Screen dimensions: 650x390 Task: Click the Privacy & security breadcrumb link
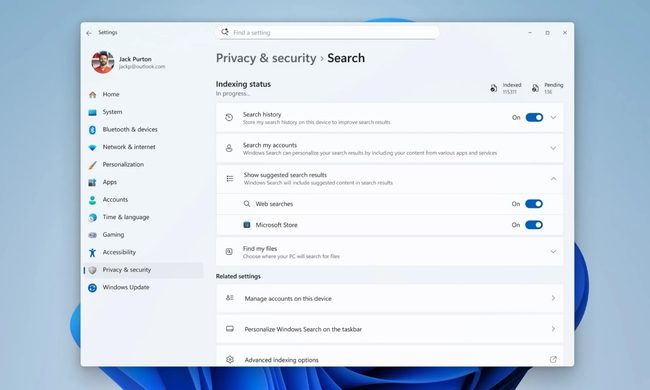pyautogui.click(x=266, y=58)
